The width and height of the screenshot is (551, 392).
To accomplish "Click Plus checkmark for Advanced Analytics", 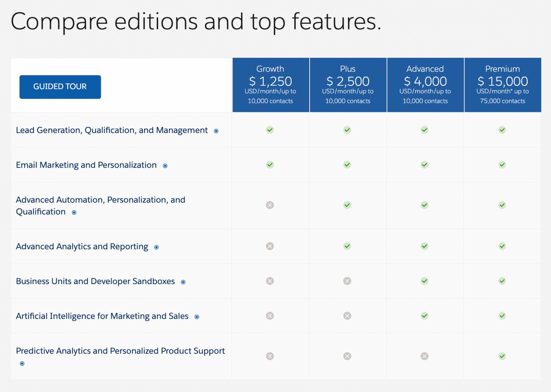I will pyautogui.click(x=347, y=246).
